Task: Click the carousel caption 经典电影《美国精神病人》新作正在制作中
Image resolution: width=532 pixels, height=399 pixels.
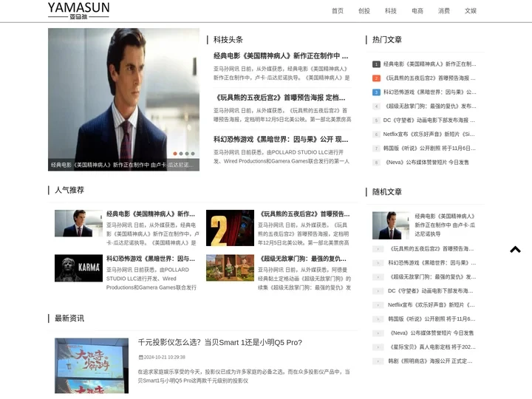Action: pyautogui.click(x=123, y=165)
